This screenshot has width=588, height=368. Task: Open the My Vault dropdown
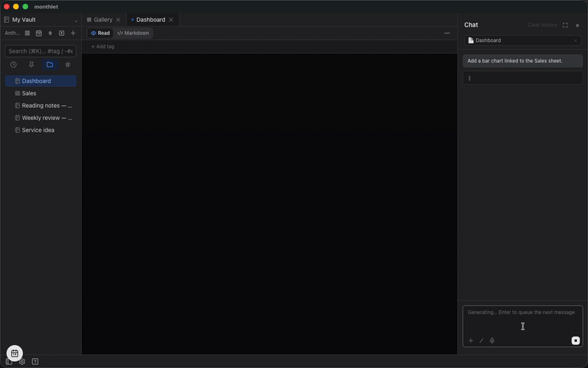click(41, 20)
